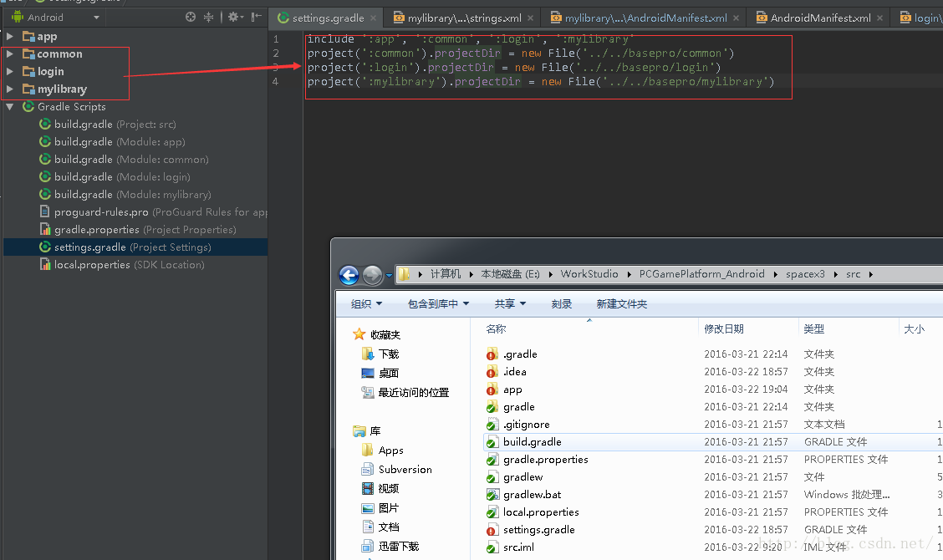The width and height of the screenshot is (943, 560).
Task: Click the 刻录 button in Explorer
Action: click(x=562, y=303)
